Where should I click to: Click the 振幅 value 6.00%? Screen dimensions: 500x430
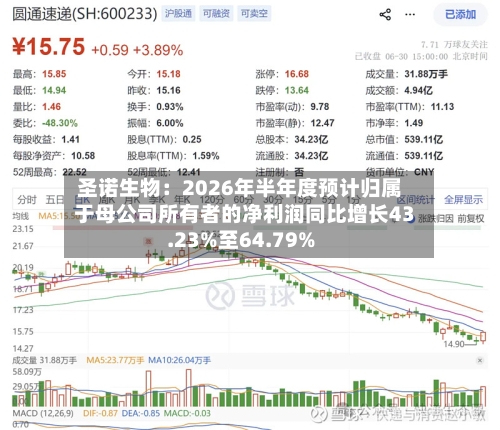(x=170, y=123)
